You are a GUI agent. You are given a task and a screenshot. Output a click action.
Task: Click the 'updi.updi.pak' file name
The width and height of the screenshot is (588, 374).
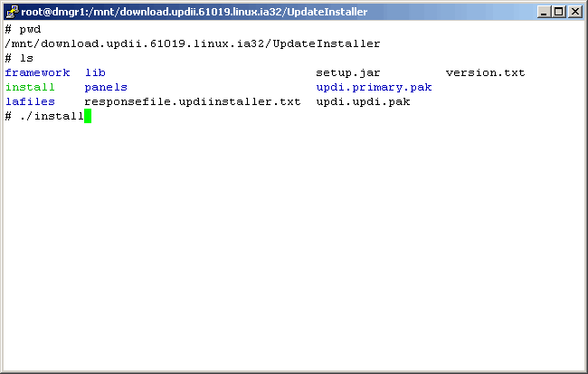(x=363, y=101)
